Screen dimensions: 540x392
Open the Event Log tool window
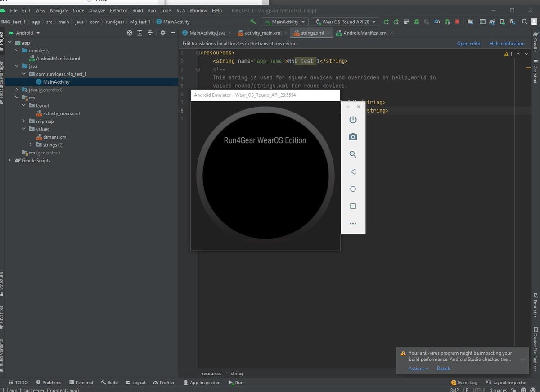point(464,383)
